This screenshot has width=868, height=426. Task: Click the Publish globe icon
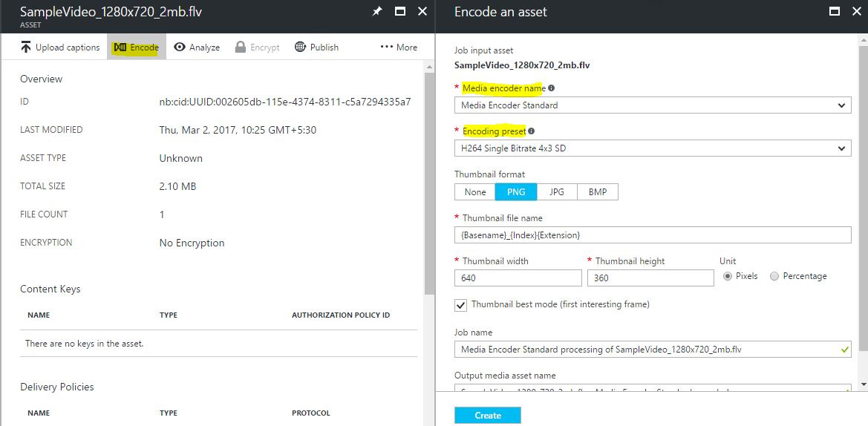click(x=301, y=47)
